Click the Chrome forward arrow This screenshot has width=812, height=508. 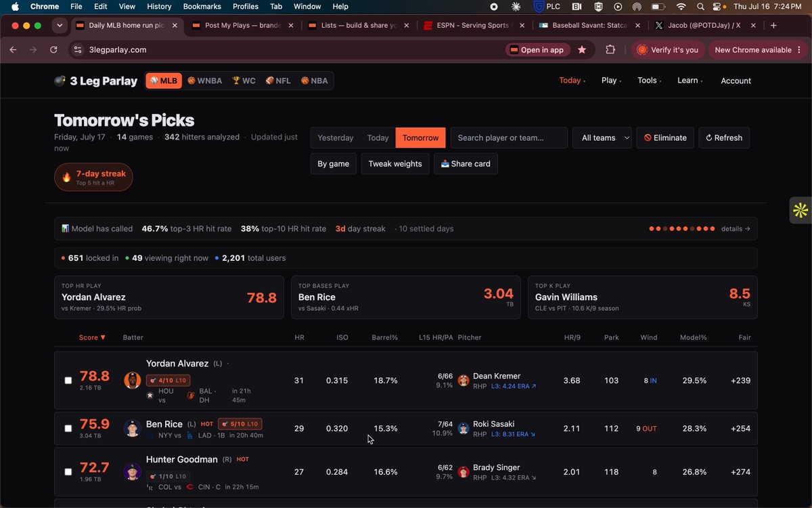click(32, 49)
